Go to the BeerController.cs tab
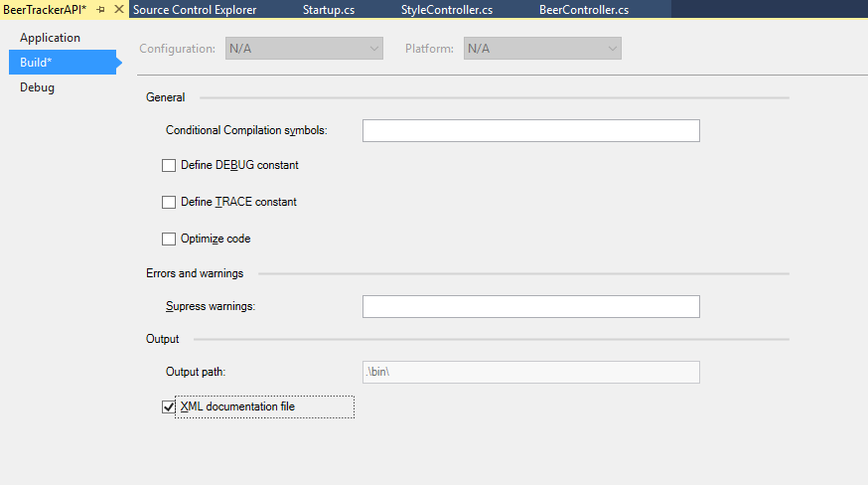The width and height of the screenshot is (868, 485). pos(583,10)
